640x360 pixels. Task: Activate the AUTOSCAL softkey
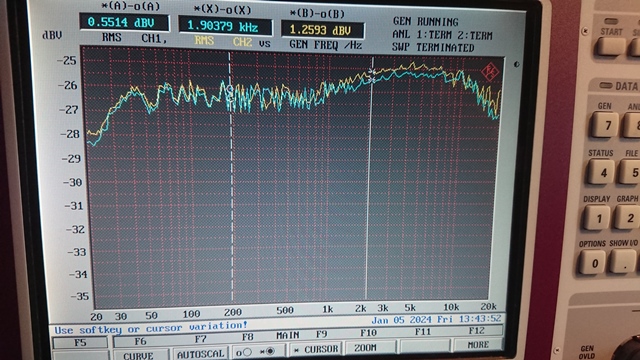[x=200, y=353]
